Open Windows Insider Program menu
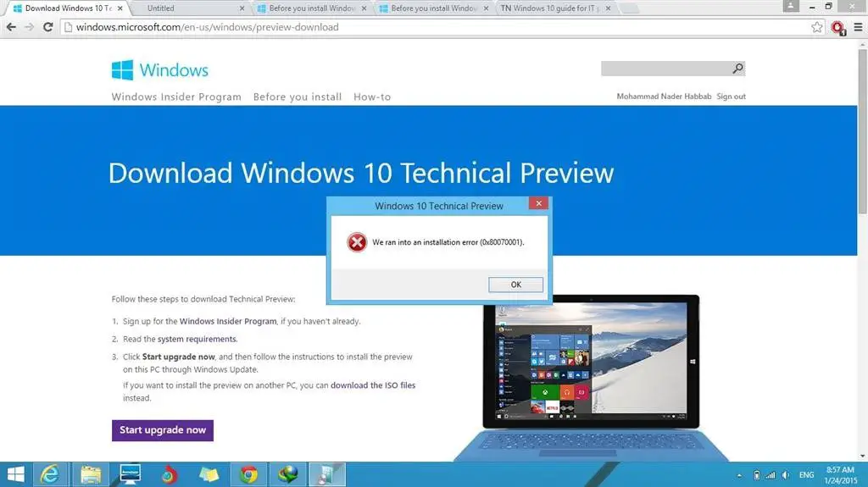 pyautogui.click(x=176, y=97)
